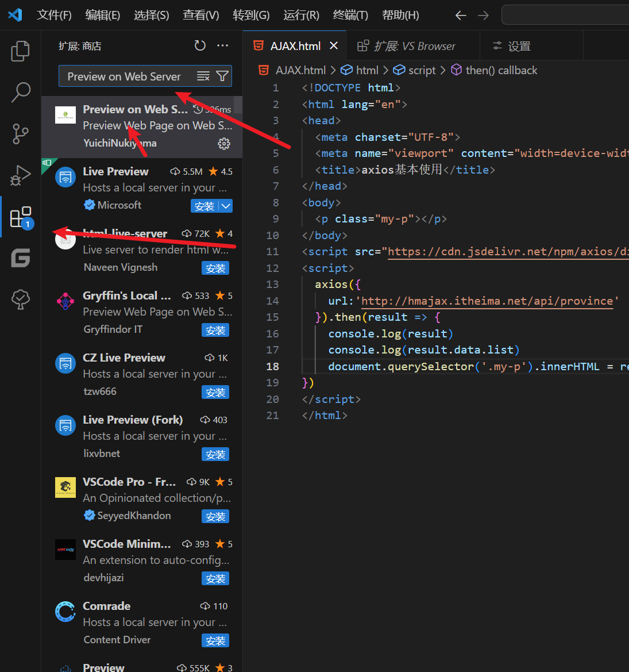Expand the Live Preview install options dropdown
The image size is (629, 672).
pyautogui.click(x=226, y=206)
